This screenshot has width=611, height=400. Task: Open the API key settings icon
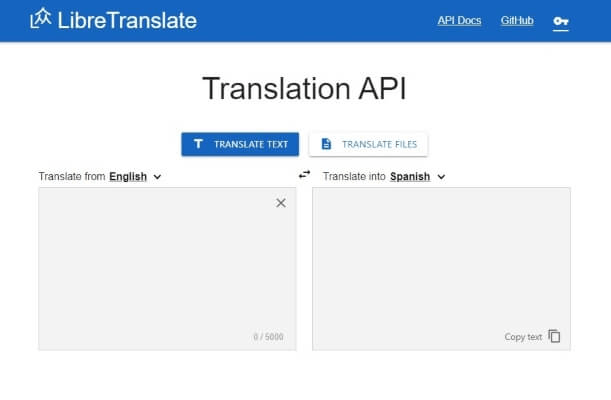click(x=561, y=21)
